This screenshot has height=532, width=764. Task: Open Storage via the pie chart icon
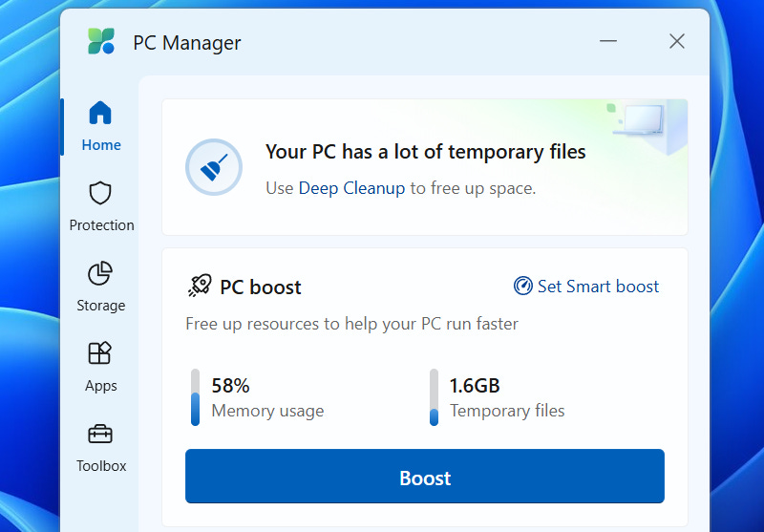pos(100,273)
